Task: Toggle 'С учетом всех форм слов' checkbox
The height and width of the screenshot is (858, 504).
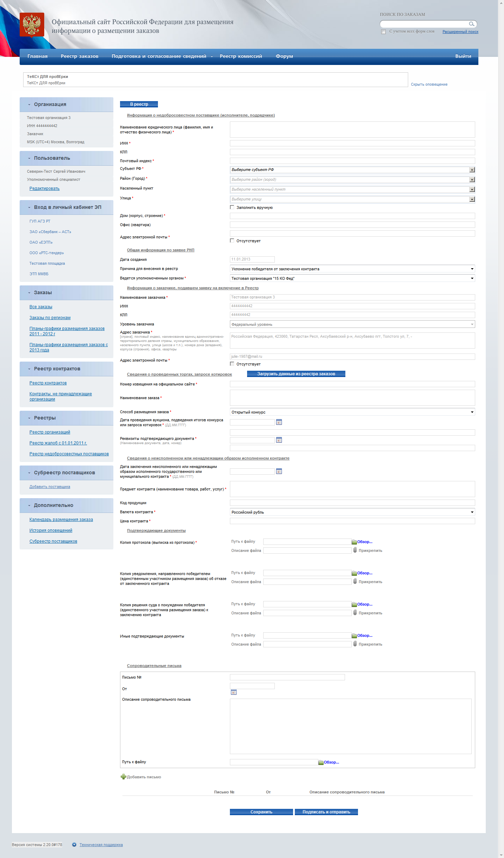Action: point(383,32)
